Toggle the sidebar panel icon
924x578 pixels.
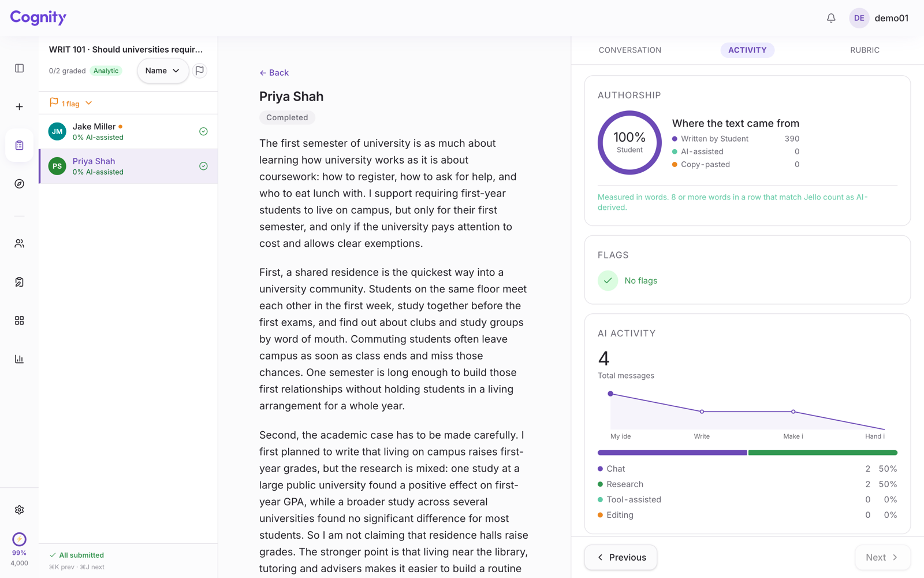tap(19, 68)
